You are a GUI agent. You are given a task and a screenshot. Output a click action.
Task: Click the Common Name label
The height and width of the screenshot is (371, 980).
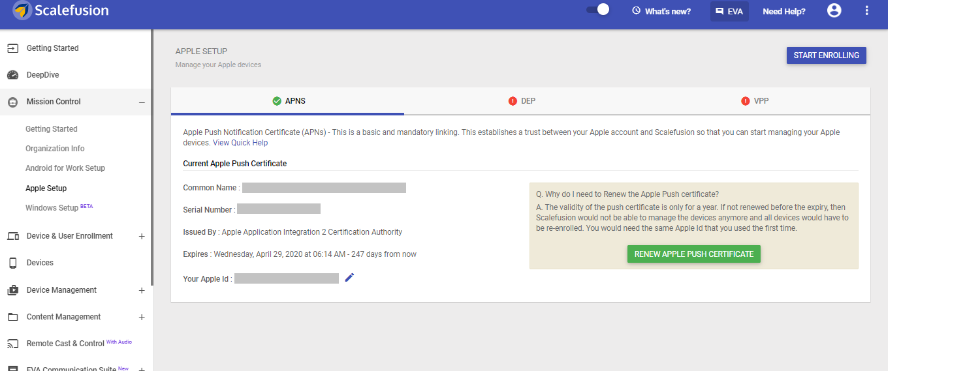212,188
